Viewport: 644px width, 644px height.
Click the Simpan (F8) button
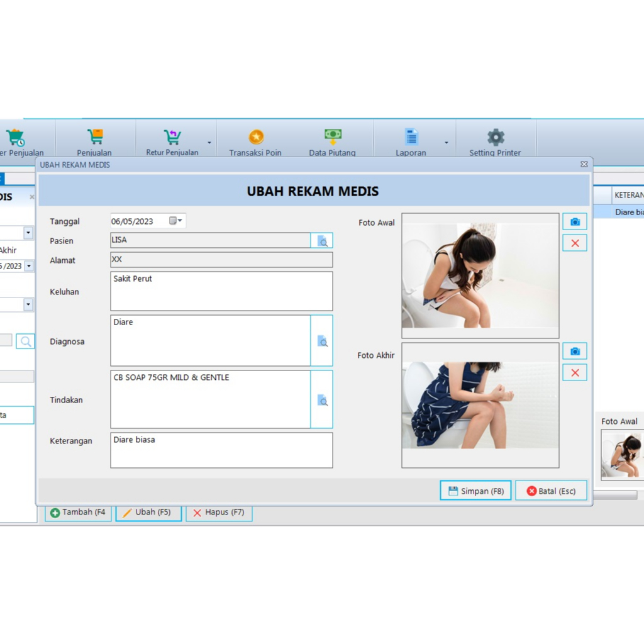475,491
